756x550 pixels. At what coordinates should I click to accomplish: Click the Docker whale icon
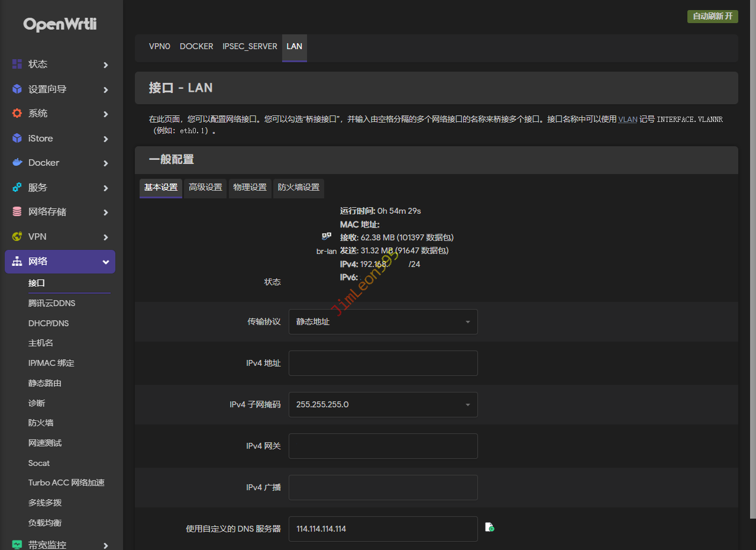pos(17,162)
